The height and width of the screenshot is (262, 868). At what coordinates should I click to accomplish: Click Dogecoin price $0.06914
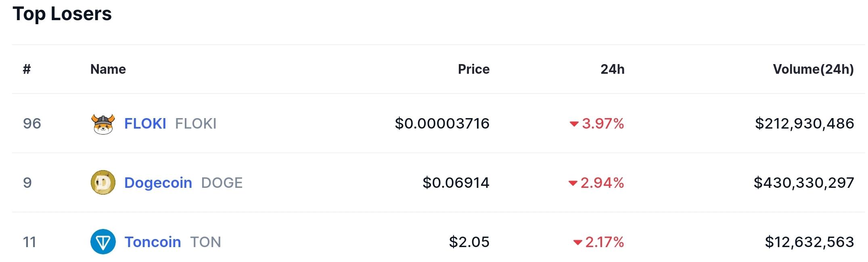click(456, 183)
